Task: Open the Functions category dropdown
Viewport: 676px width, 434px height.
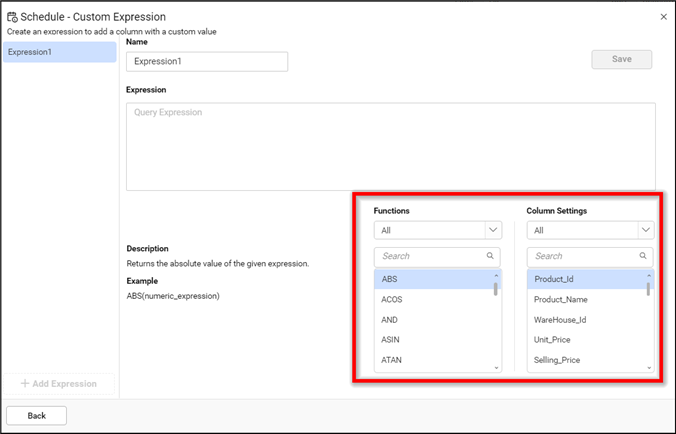Action: tap(437, 230)
